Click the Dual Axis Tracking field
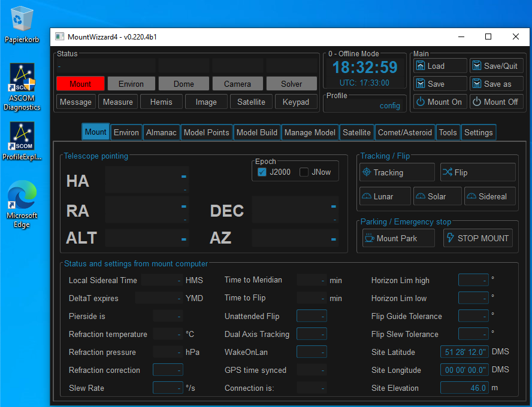 coord(312,334)
